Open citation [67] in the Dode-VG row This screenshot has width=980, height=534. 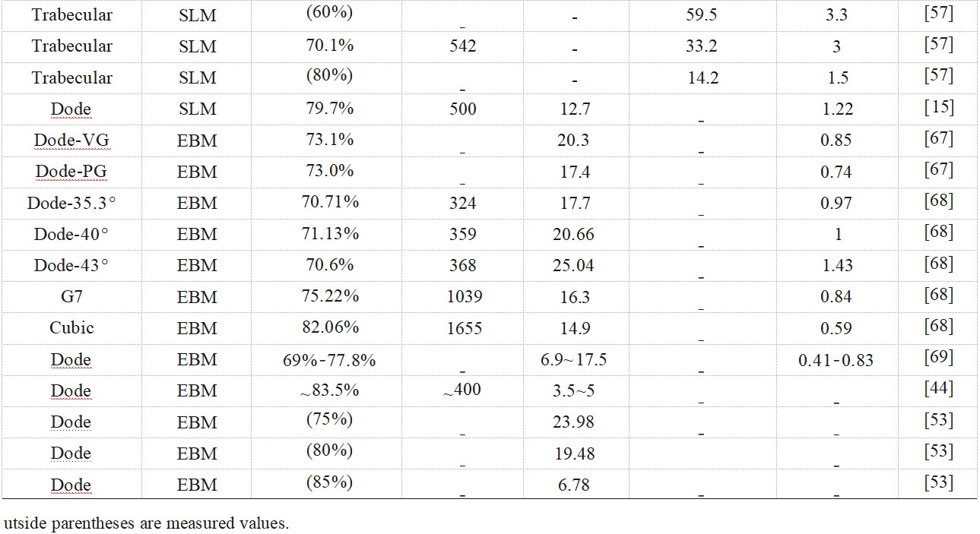[938, 138]
